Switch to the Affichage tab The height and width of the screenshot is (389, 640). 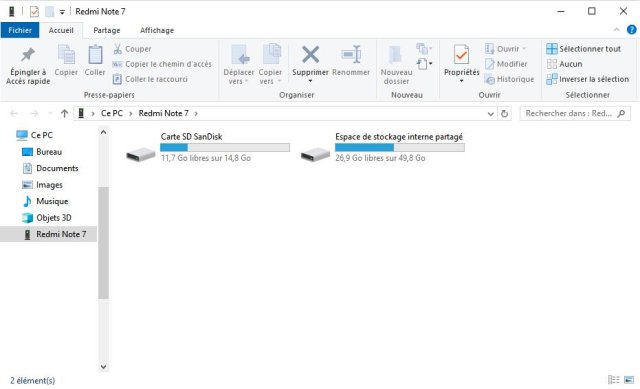point(157,30)
